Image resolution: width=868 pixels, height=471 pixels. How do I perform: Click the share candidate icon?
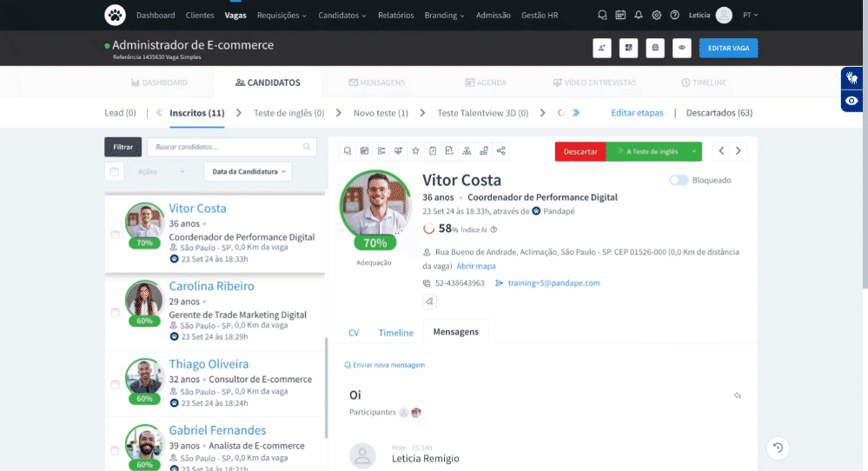click(501, 151)
